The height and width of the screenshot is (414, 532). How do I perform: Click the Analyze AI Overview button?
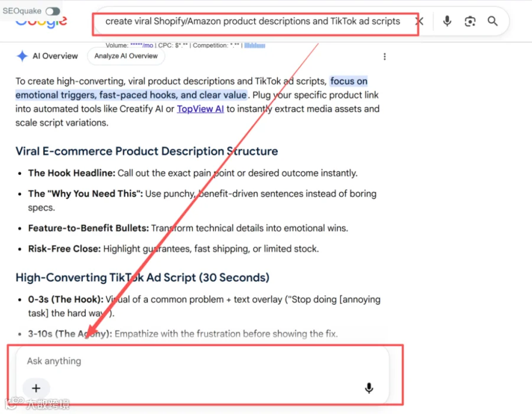pos(126,56)
